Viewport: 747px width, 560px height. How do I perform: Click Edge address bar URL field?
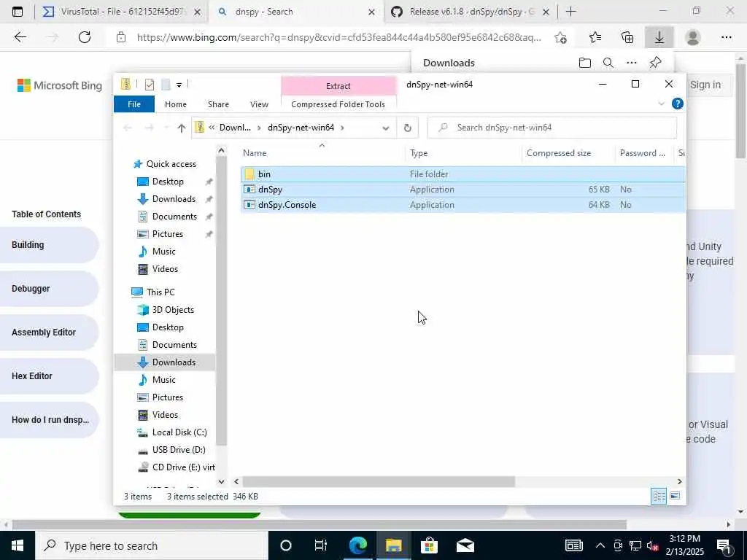338,37
